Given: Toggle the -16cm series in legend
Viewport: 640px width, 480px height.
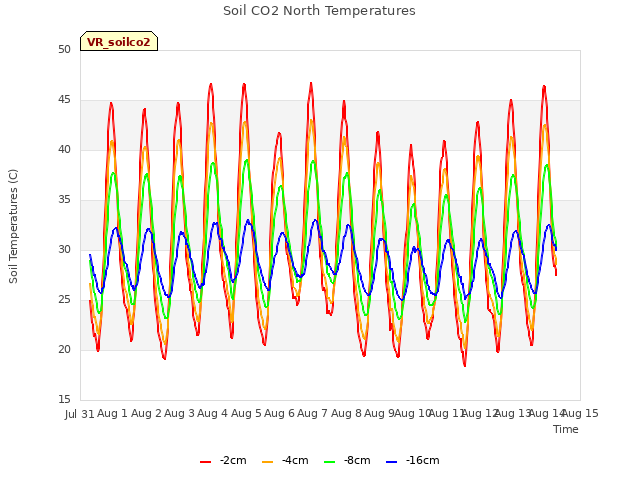Looking at the screenshot, I should [x=413, y=460].
